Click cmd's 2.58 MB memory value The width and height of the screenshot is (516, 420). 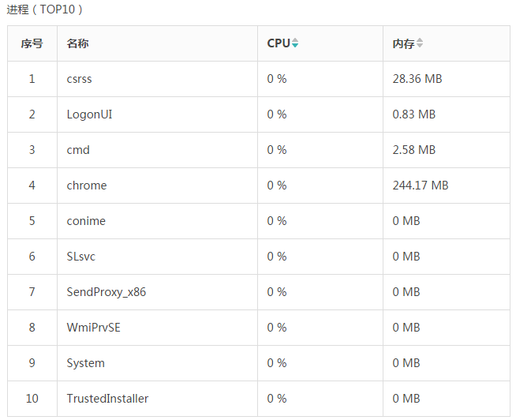coord(414,150)
